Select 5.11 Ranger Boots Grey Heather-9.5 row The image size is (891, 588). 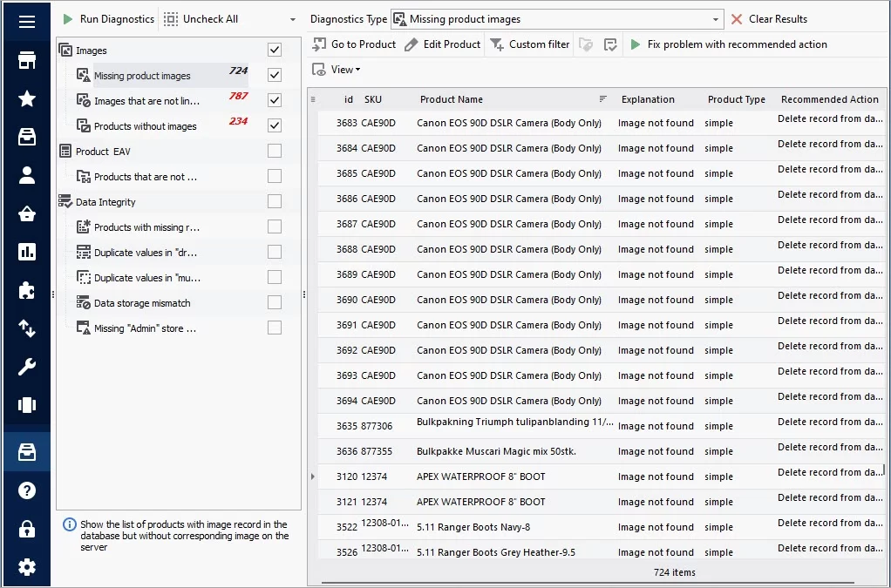click(602, 551)
